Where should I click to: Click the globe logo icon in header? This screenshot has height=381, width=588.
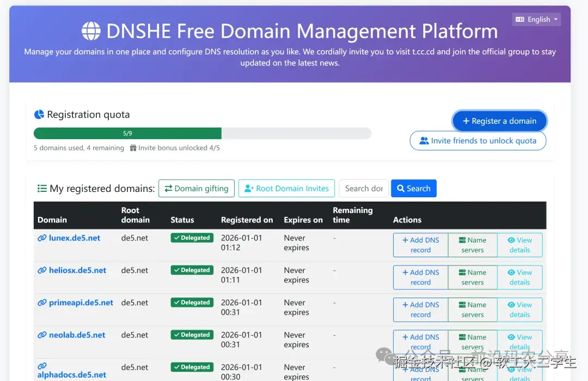pos(91,31)
